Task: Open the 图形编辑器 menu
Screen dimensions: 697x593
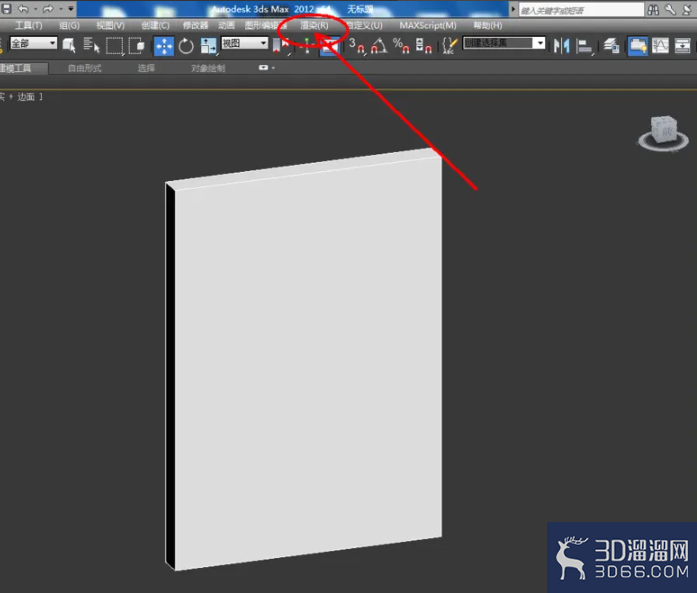Action: coord(266,25)
